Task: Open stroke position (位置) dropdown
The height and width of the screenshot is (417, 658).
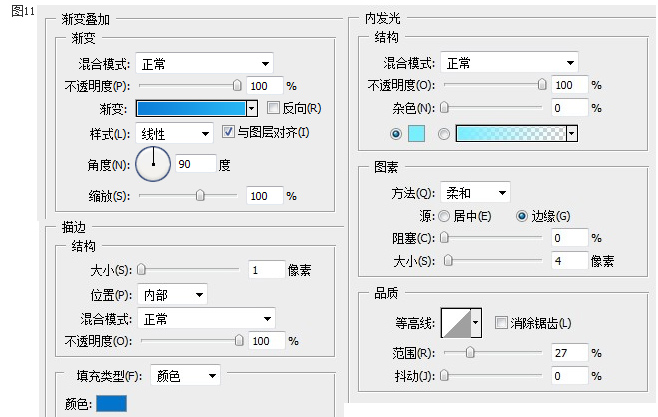Action: click(172, 294)
